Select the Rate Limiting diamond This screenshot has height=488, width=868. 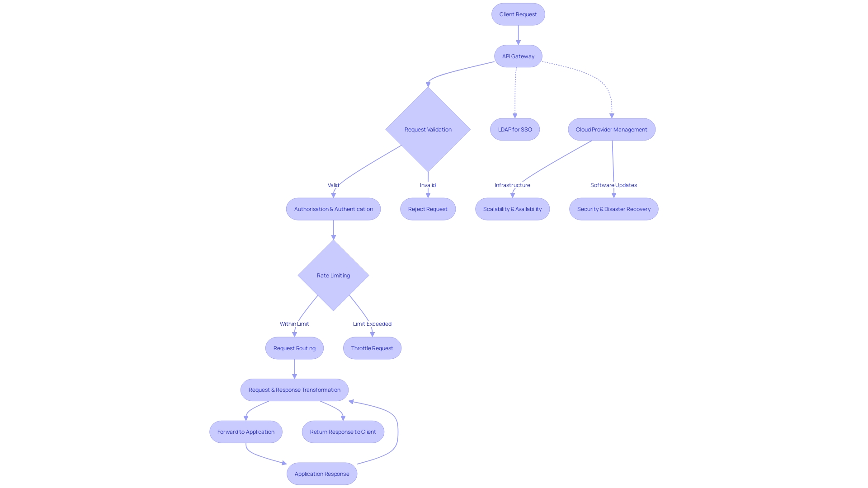point(333,275)
